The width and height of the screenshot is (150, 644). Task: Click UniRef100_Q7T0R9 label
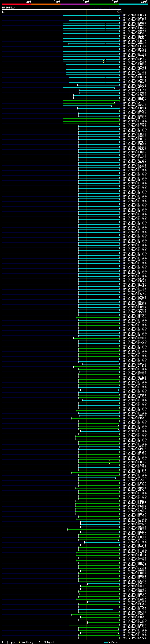pos(135,160)
